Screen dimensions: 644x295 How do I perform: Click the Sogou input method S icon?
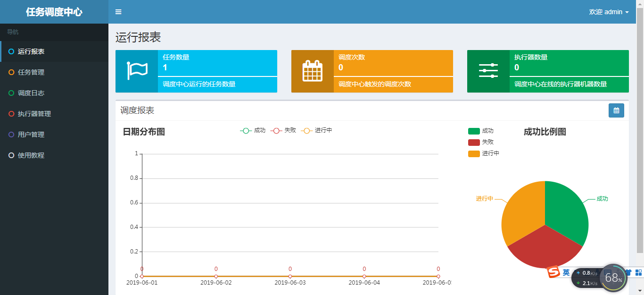click(553, 272)
